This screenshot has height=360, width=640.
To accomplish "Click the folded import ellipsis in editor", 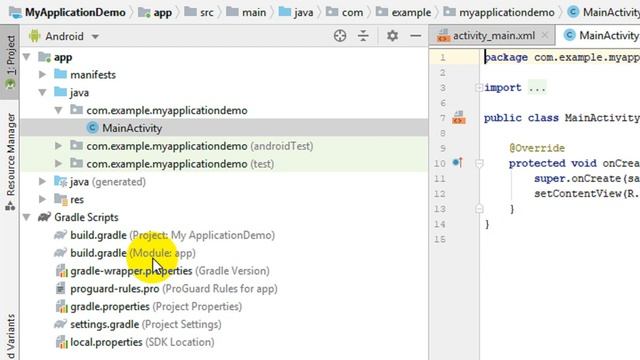I will (x=537, y=88).
